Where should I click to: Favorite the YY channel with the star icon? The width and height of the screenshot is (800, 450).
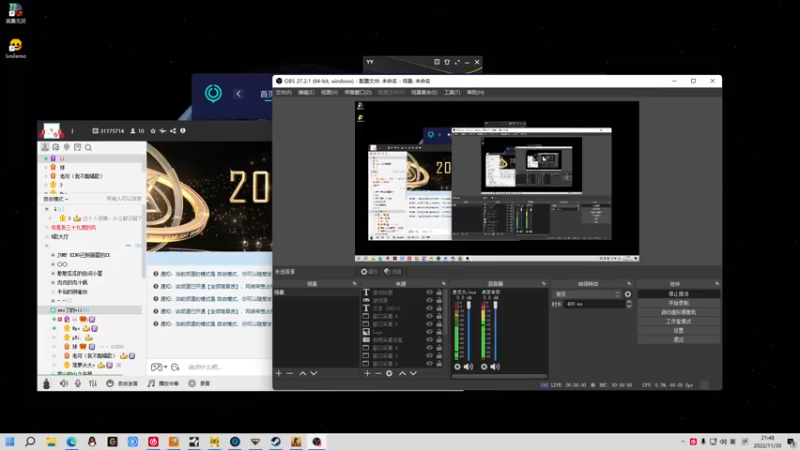click(153, 131)
